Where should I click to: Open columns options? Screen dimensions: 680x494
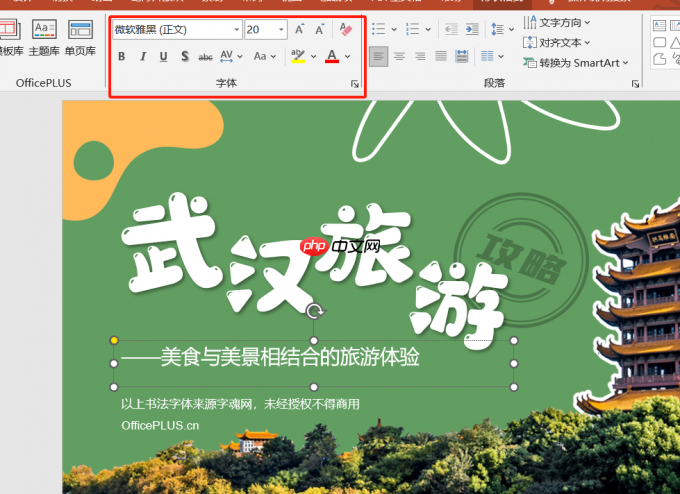[x=492, y=56]
